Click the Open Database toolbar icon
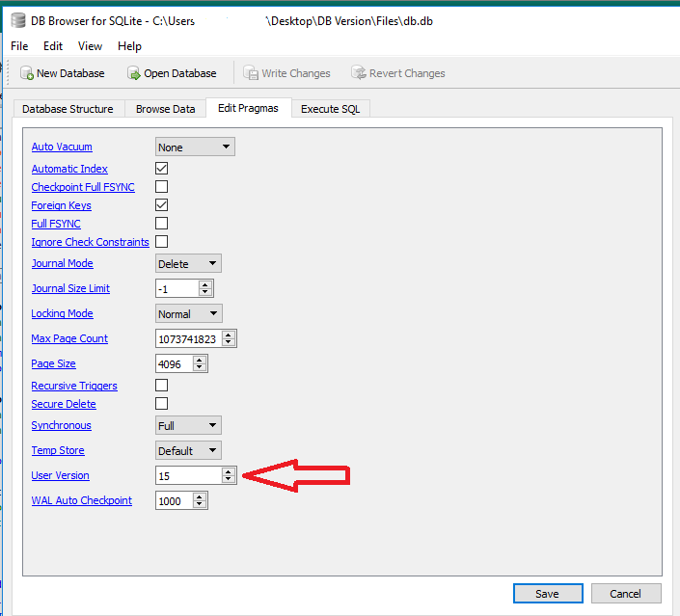This screenshot has height=616, width=680. 133,73
